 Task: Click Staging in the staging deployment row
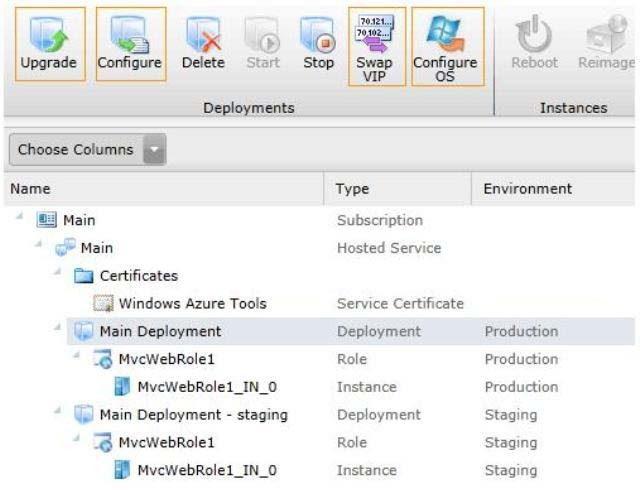pos(511,415)
